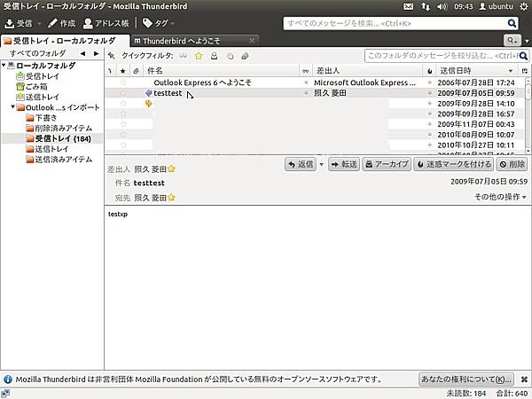Compose a new message with 作成
Image resolution: width=532 pixels, height=399 pixels.
click(62, 23)
